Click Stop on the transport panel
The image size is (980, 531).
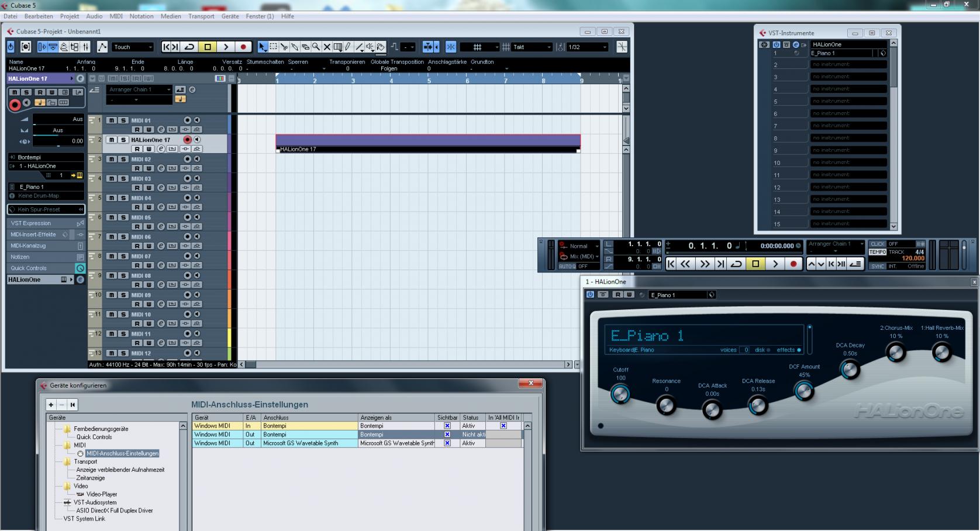(x=755, y=264)
